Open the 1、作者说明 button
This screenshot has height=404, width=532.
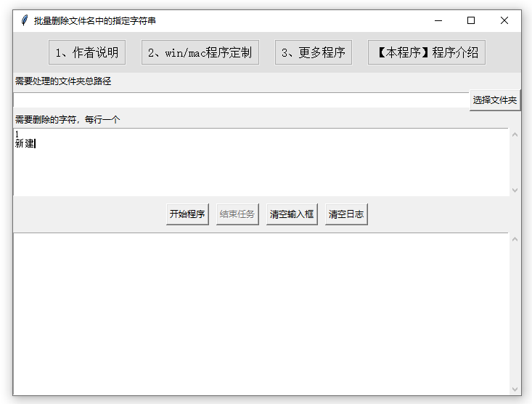tap(87, 52)
